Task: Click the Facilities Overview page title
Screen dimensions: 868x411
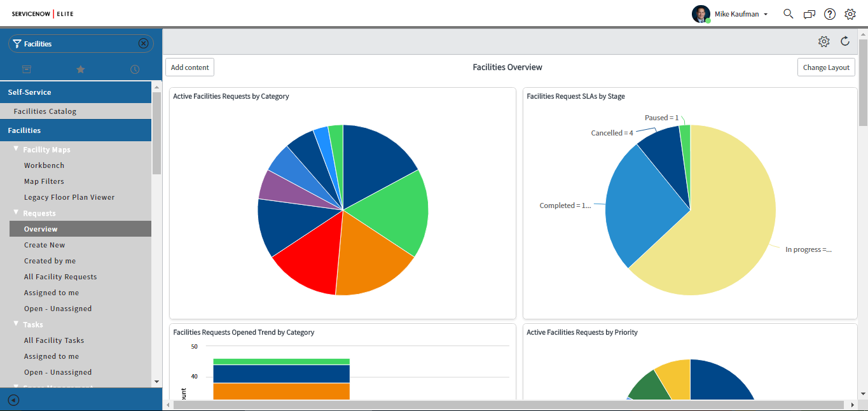Action: (x=507, y=67)
